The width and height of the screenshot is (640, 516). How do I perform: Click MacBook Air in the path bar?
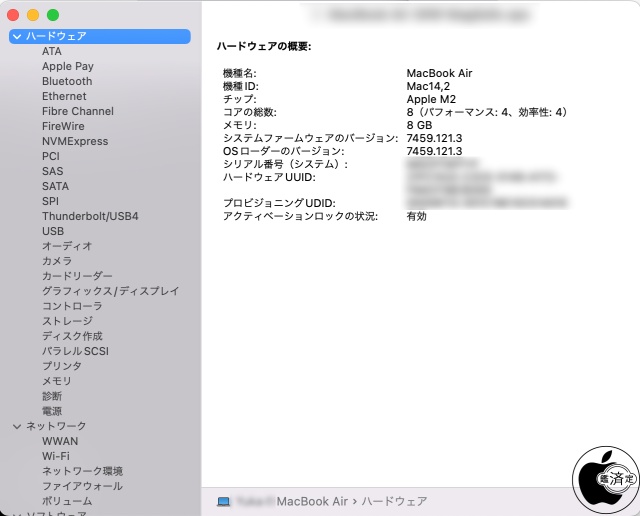coord(312,500)
